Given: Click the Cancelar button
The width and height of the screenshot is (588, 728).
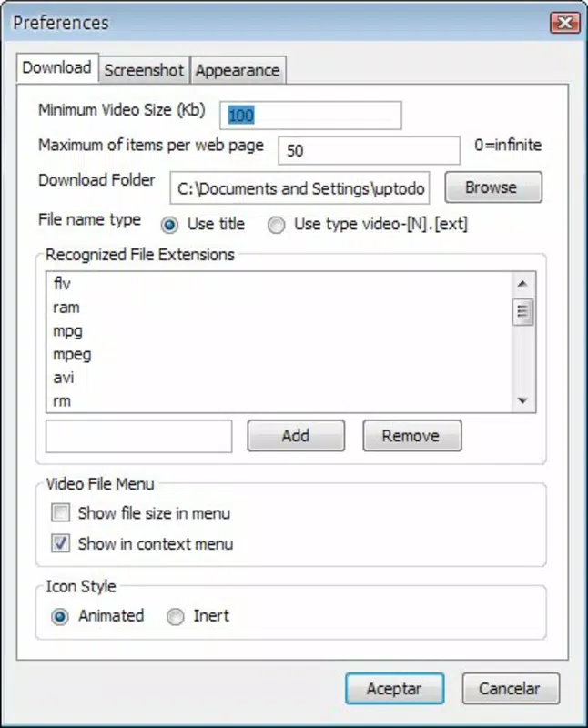Looking at the screenshot, I should 511,689.
